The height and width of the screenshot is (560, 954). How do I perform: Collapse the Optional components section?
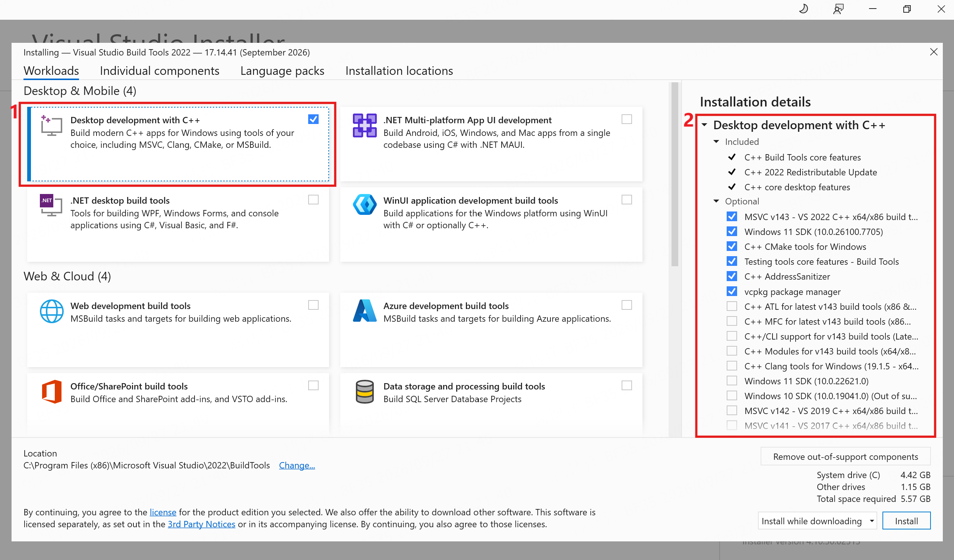pyautogui.click(x=716, y=201)
